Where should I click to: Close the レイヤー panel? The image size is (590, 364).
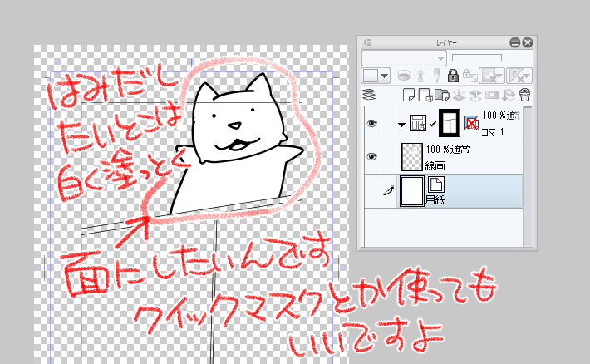(x=528, y=42)
